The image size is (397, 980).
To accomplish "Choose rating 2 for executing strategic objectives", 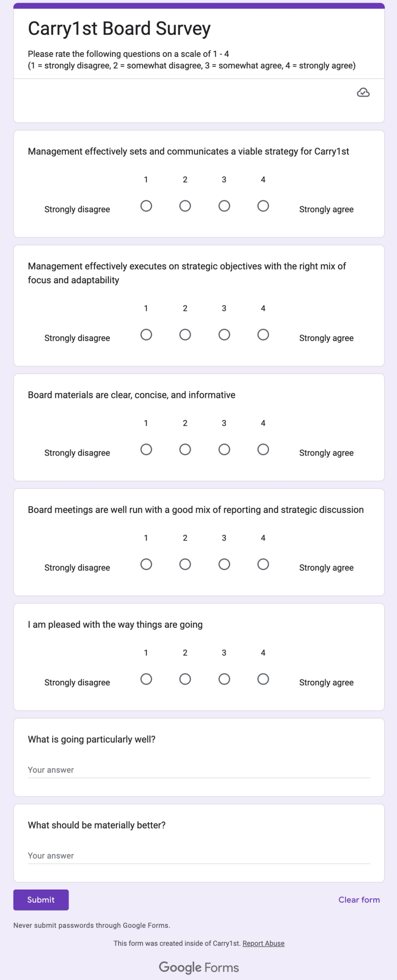I will coord(185,334).
